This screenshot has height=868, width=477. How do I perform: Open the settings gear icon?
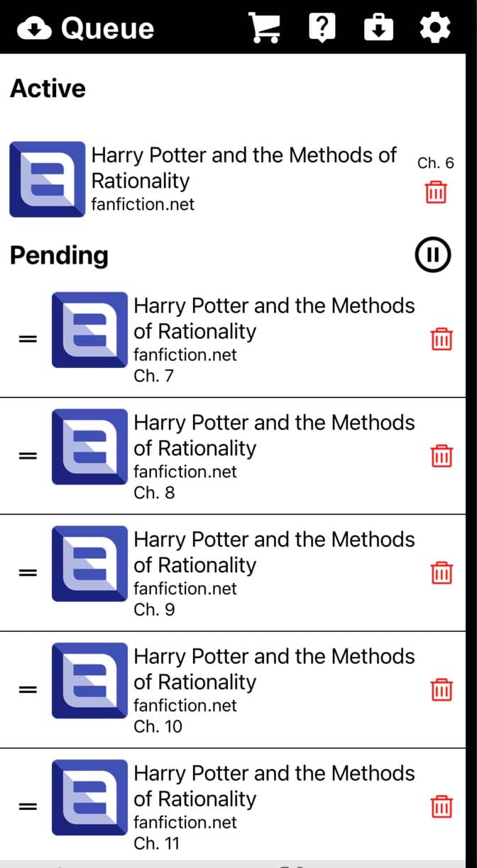point(434,28)
